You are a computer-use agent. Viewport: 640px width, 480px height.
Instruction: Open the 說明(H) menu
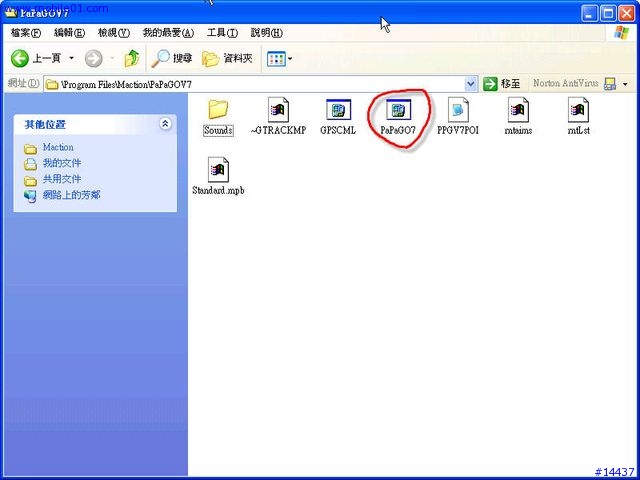tap(267, 33)
